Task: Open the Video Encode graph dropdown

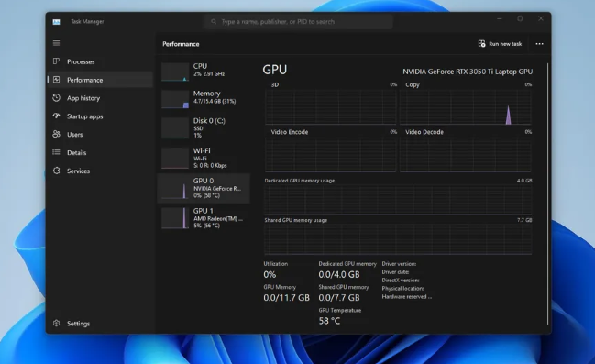Action: (x=290, y=132)
